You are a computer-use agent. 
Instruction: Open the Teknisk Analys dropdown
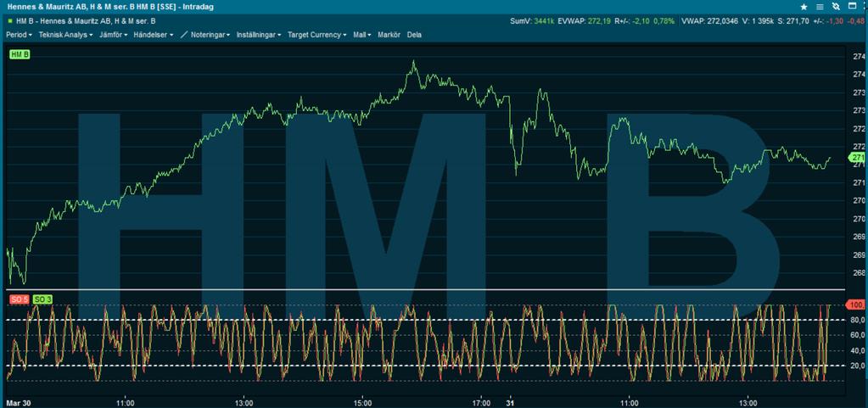click(65, 34)
